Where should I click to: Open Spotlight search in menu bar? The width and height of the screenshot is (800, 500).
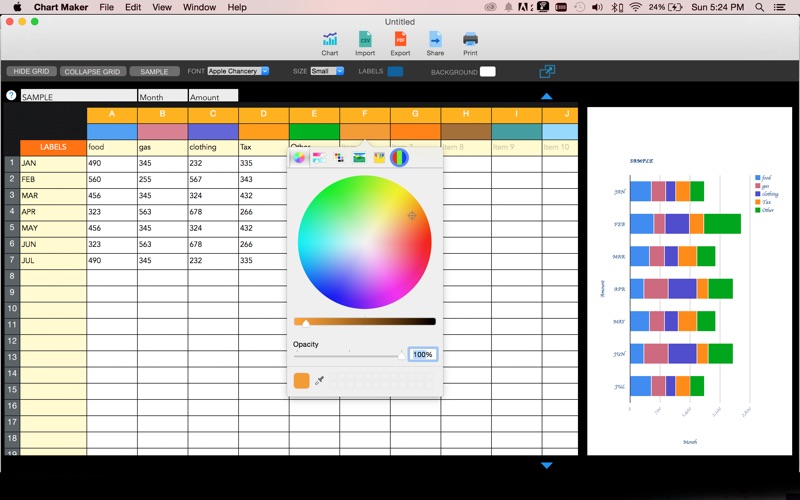760,7
